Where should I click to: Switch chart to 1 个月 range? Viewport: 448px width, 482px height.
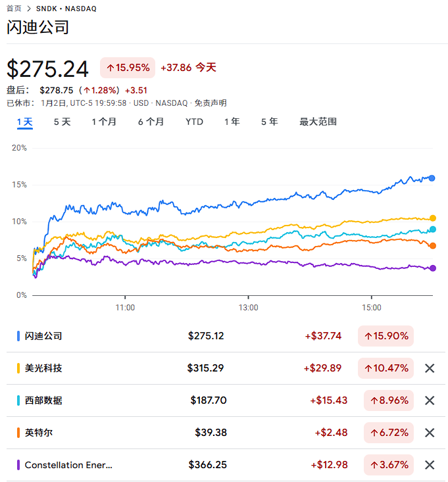(104, 122)
